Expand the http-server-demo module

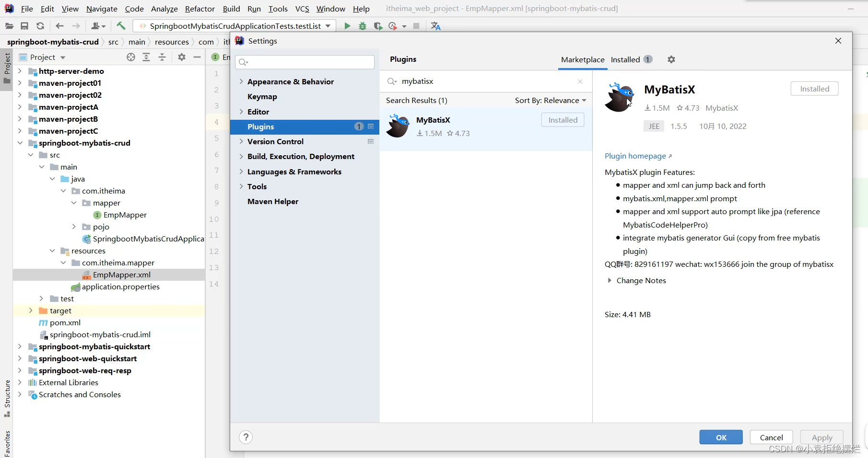tap(20, 71)
